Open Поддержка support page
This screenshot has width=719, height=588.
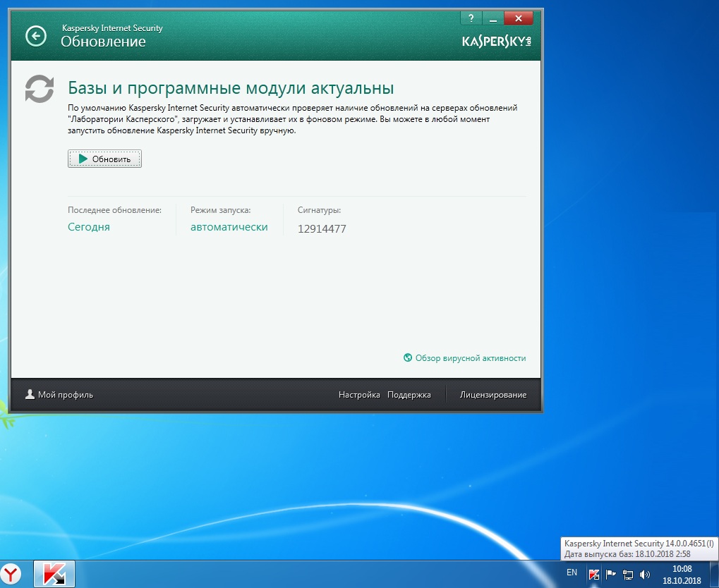[x=409, y=395]
